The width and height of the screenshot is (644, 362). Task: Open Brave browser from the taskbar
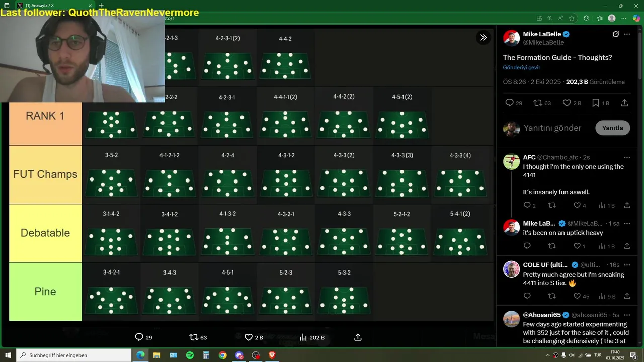click(272, 355)
